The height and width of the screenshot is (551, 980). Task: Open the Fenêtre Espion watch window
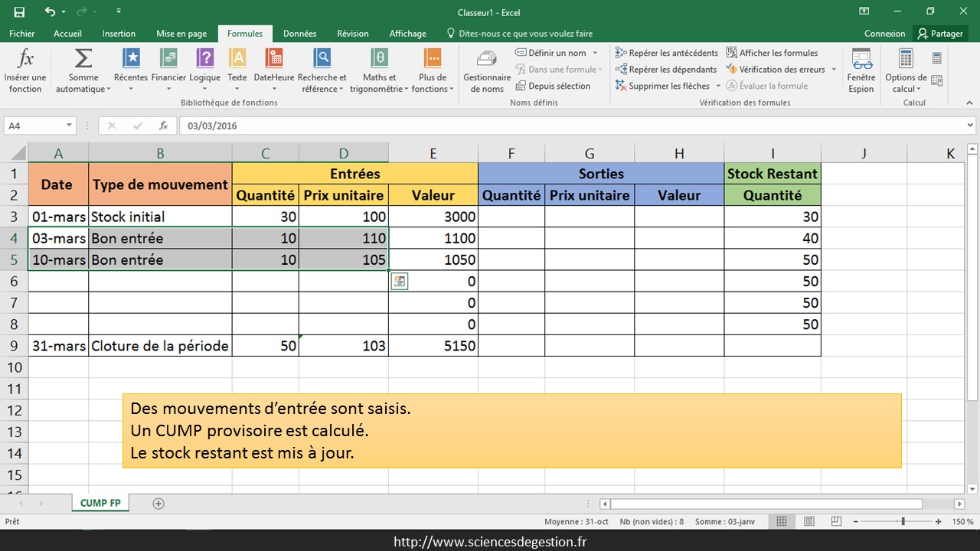861,70
